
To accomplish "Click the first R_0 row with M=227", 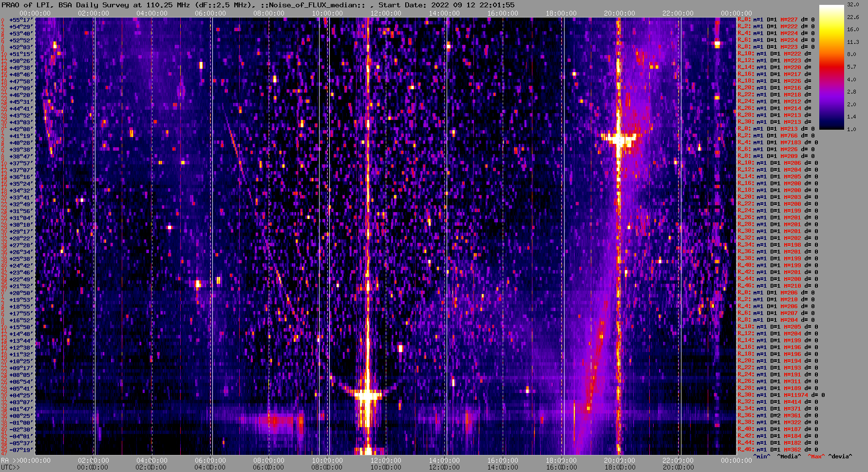I will tap(776, 20).
